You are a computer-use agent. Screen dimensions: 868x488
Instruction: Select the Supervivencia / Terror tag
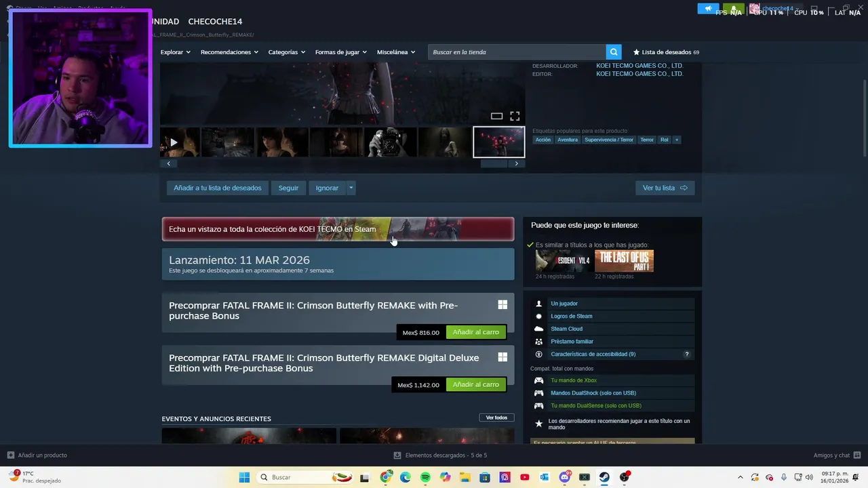click(x=609, y=140)
